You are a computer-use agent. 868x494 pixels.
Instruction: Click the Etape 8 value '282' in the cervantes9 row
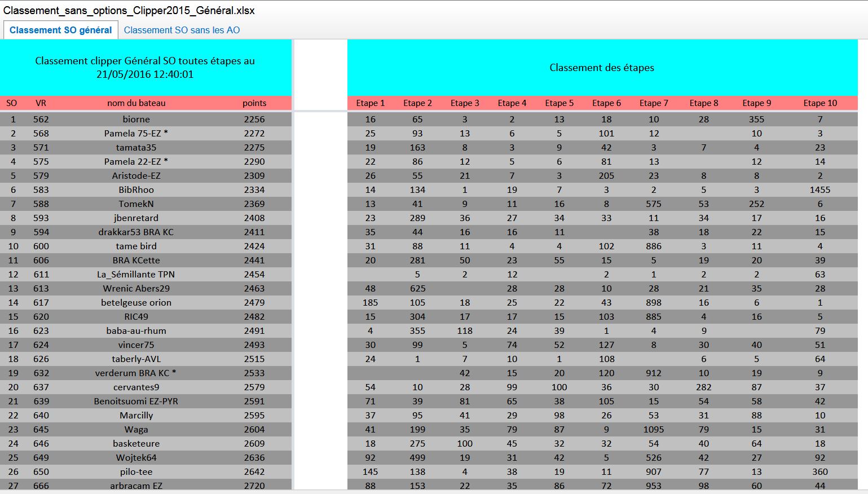click(x=704, y=387)
